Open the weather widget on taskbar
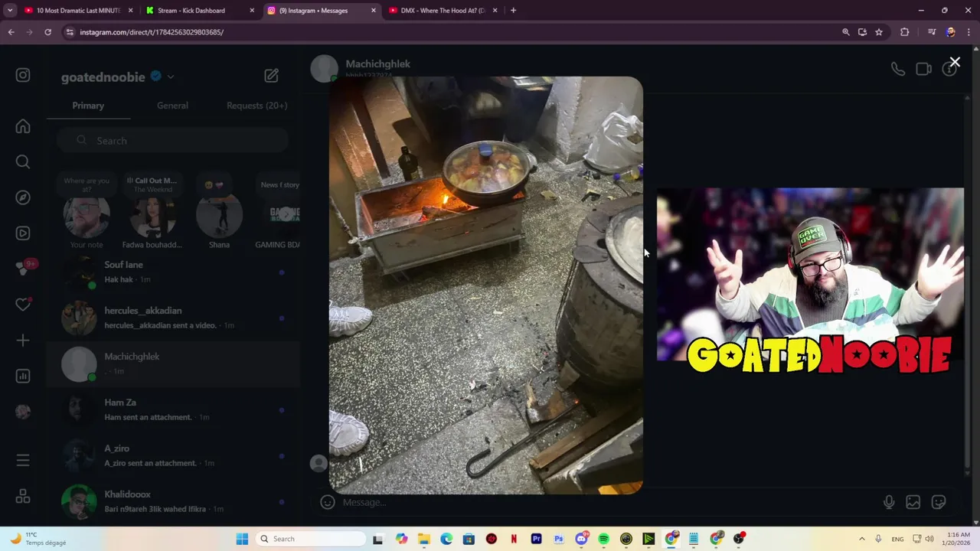 point(38,539)
